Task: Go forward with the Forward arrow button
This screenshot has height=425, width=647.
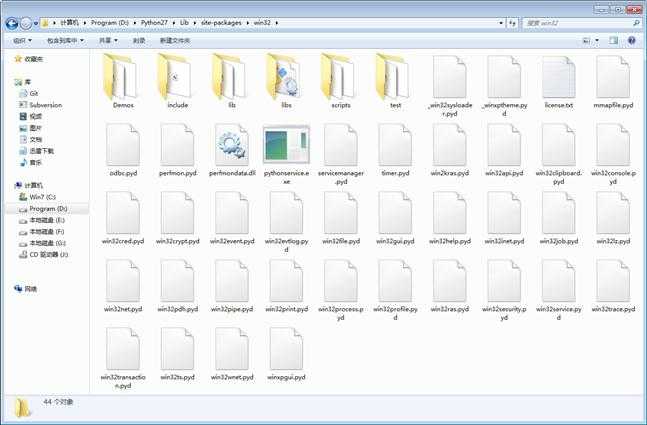Action: pyautogui.click(x=26, y=24)
